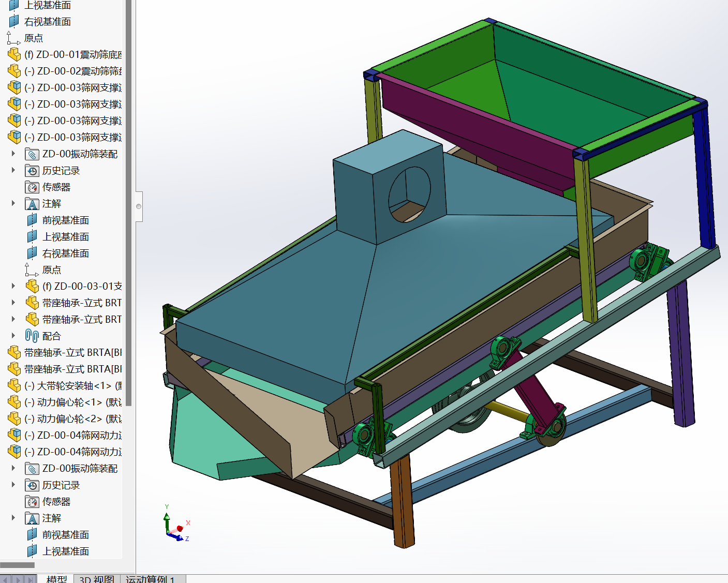Switch to the 3D 视图 tab
Image resolution: width=728 pixels, height=583 pixels.
97,579
